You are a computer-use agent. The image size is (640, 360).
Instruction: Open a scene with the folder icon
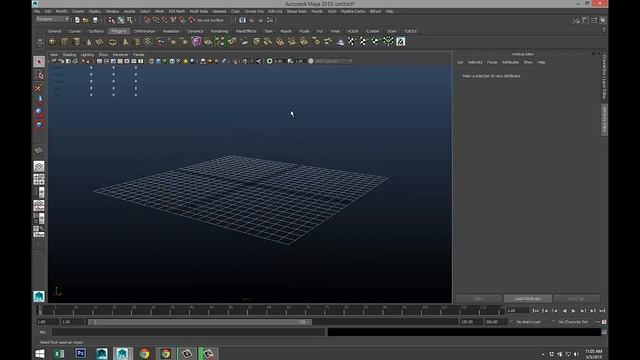pyautogui.click(x=86, y=20)
